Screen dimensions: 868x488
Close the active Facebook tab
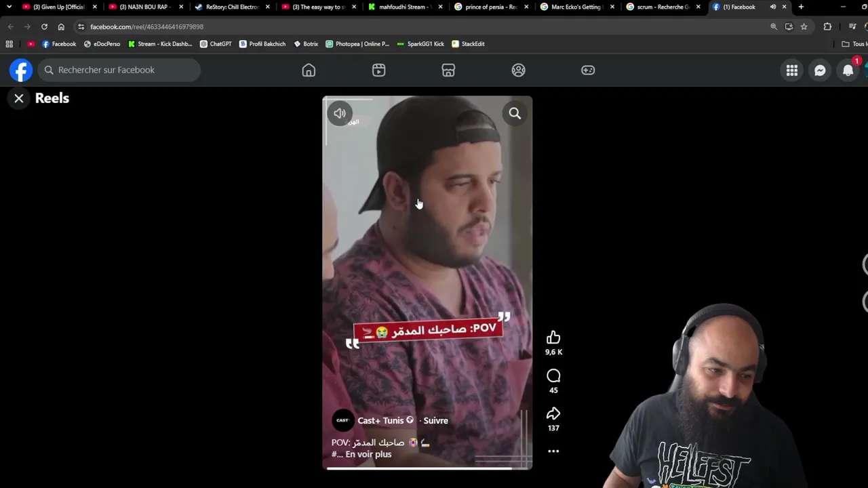785,7
